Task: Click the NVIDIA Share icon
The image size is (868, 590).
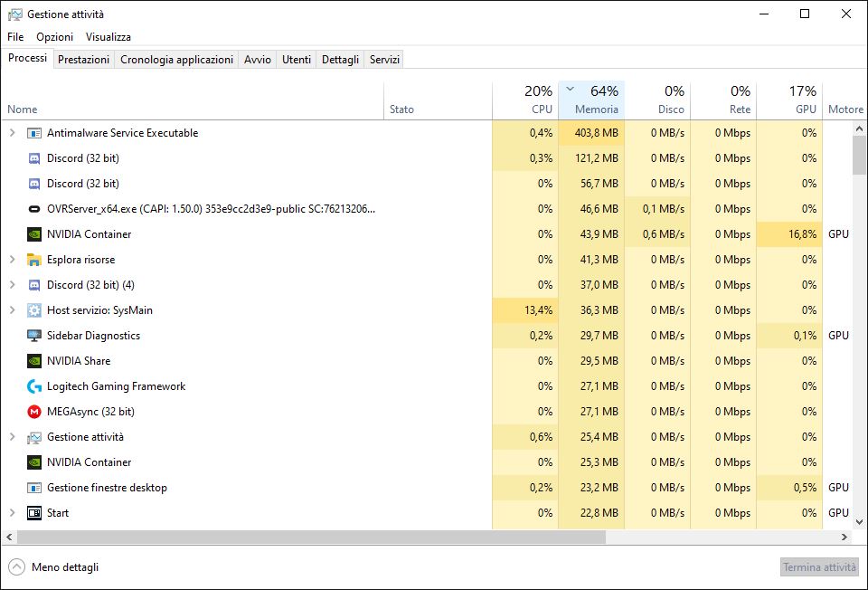Action: pos(34,361)
